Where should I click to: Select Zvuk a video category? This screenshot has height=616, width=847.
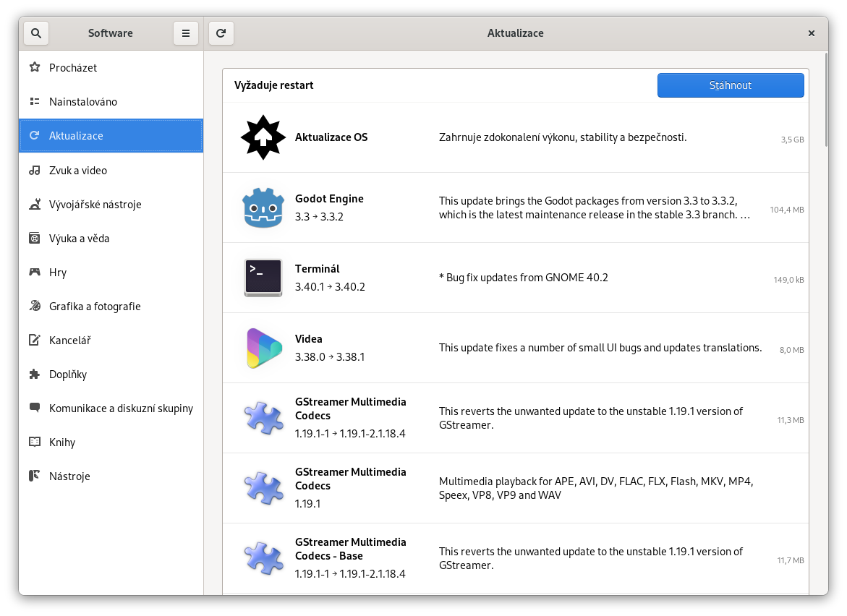(77, 171)
